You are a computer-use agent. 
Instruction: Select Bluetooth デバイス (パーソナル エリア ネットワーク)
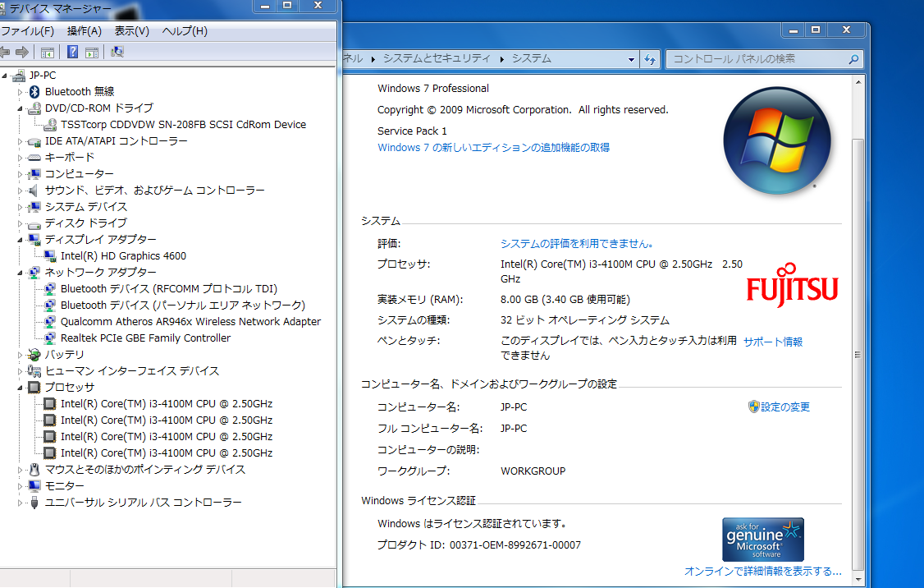[x=183, y=305]
